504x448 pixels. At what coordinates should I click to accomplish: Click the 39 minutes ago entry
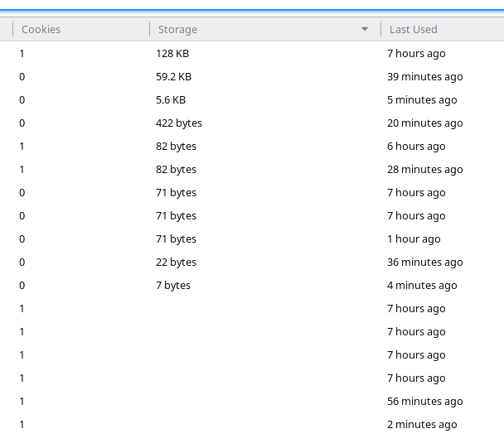pos(425,77)
